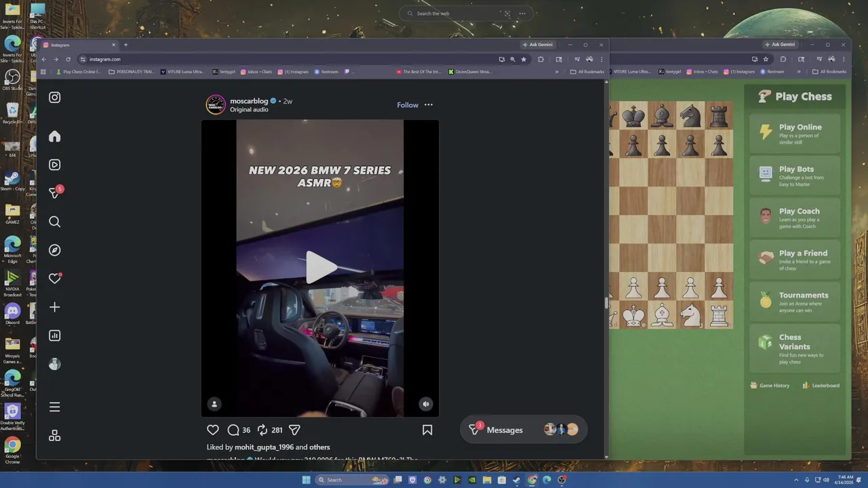This screenshot has width=868, height=488.
Task: Click the Windows Start button
Action: (x=306, y=480)
